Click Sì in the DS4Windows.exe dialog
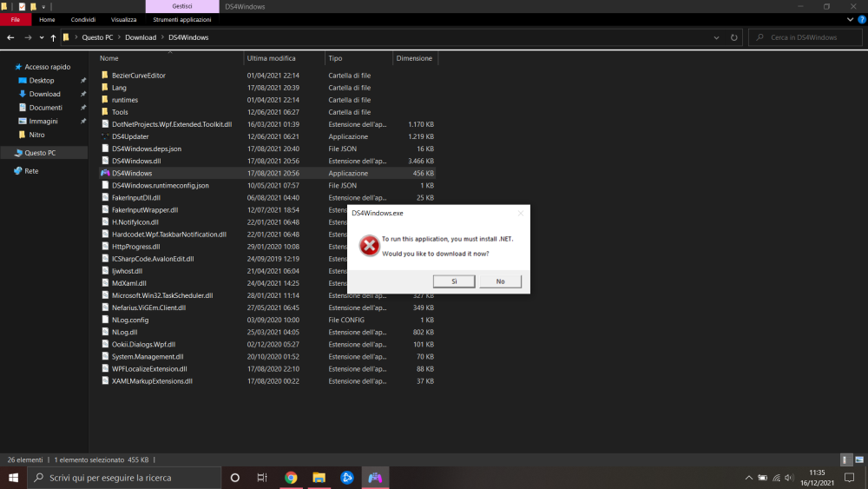 [454, 281]
